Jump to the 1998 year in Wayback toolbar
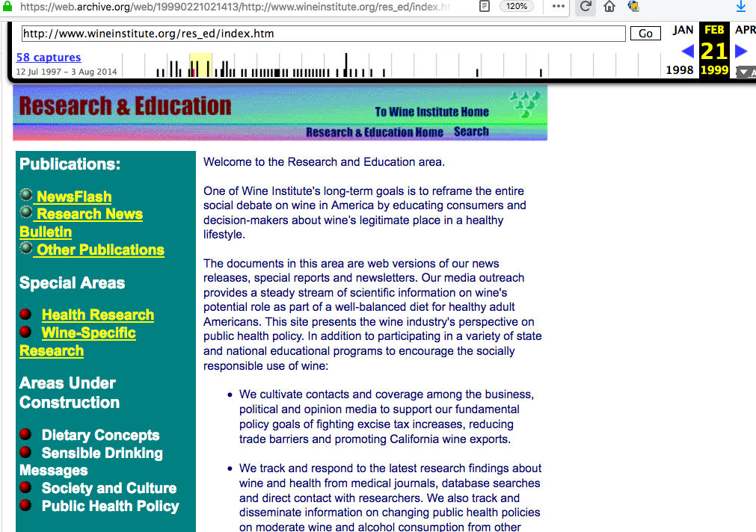Image resolution: width=756 pixels, height=532 pixels. click(680, 70)
